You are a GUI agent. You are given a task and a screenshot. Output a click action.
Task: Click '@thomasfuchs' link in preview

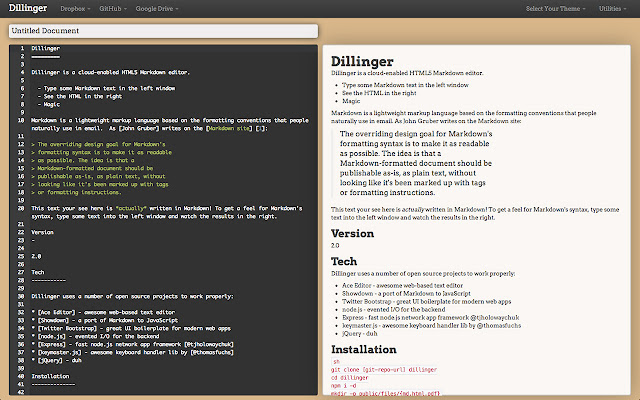(x=499, y=326)
